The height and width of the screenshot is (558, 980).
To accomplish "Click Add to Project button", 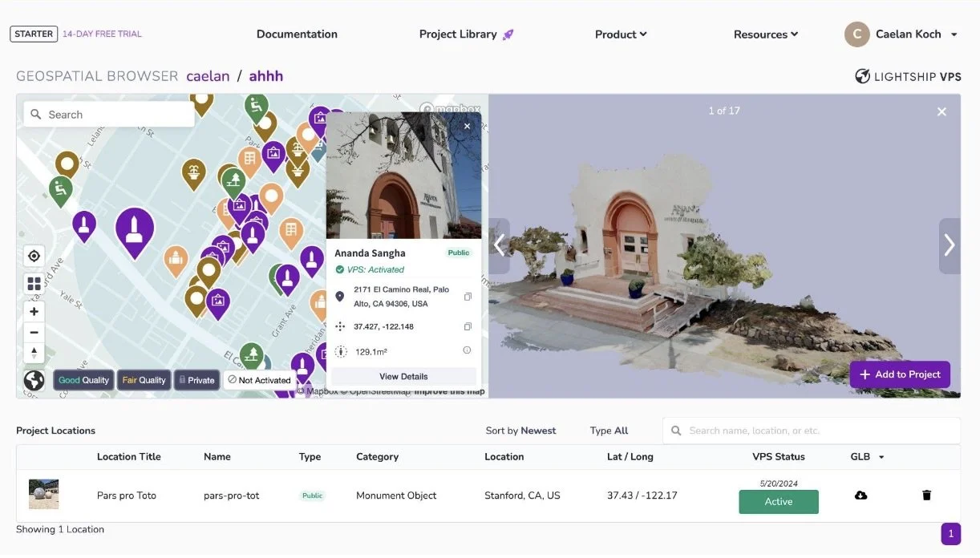I will click(900, 374).
